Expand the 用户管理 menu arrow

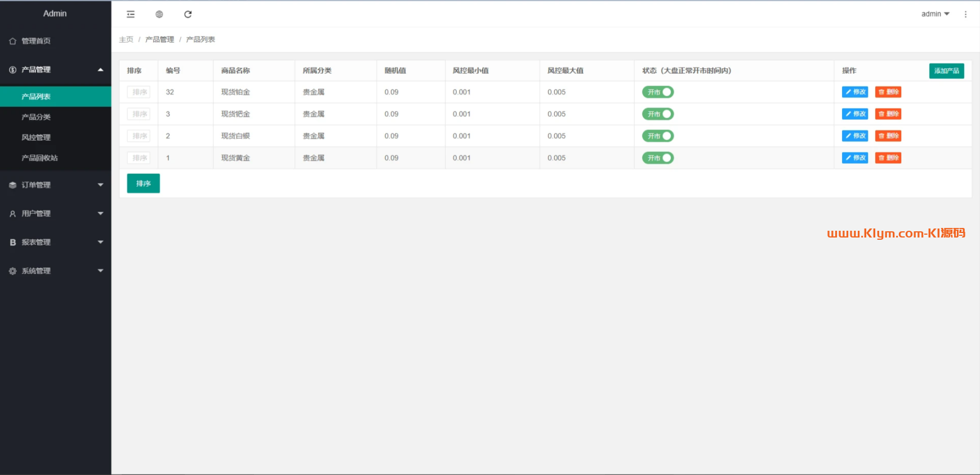tap(100, 214)
